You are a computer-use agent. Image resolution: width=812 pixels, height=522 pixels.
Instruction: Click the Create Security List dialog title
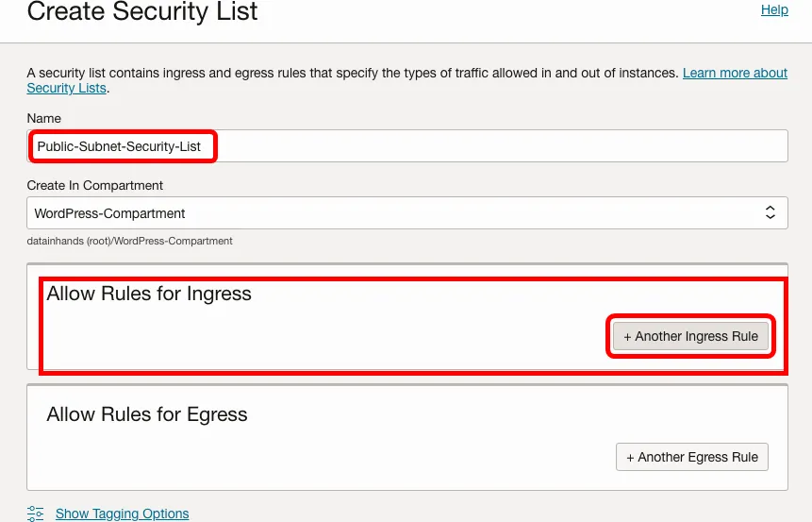click(x=142, y=12)
